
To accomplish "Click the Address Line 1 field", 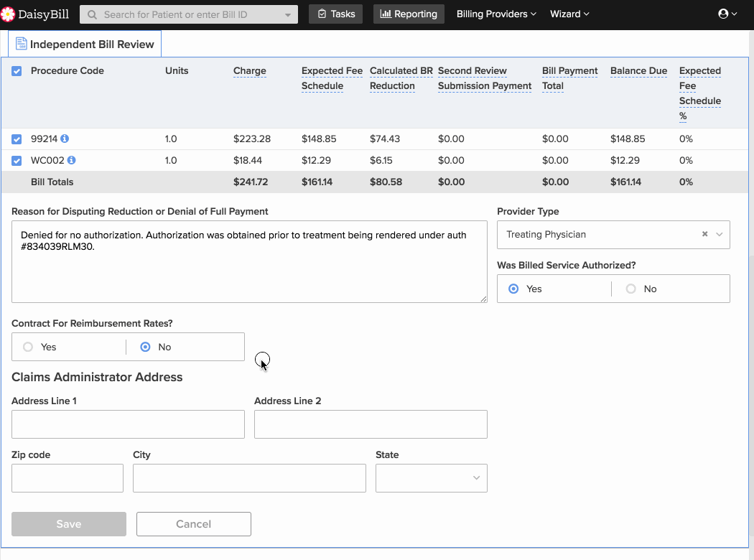I will tap(128, 424).
